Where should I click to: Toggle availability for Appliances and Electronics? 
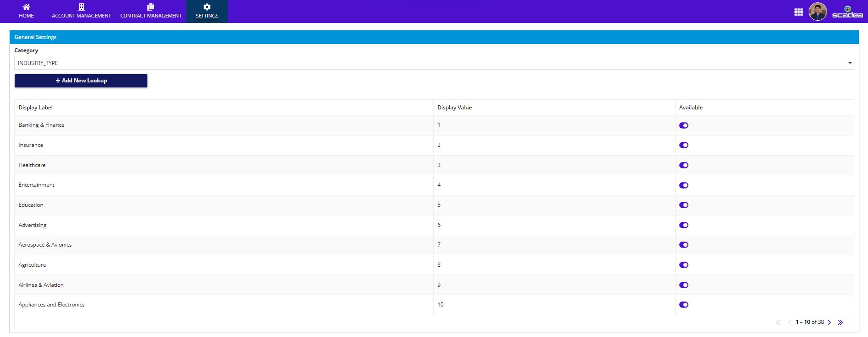click(684, 305)
